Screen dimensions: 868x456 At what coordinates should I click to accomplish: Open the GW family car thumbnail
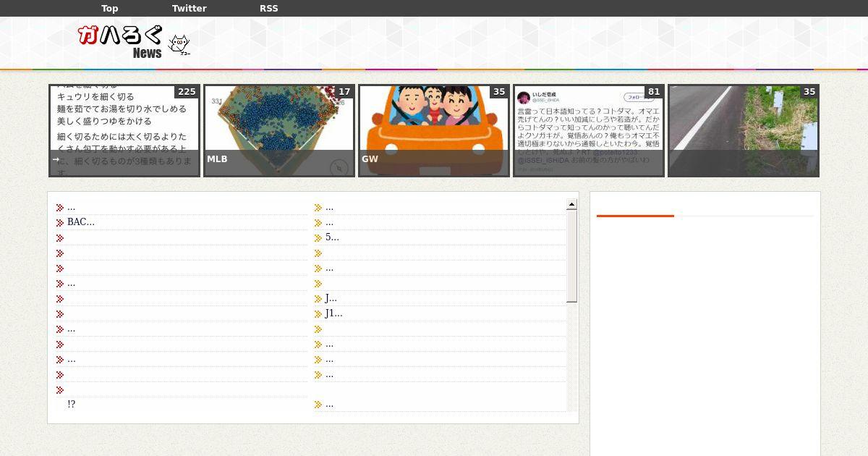click(x=434, y=131)
